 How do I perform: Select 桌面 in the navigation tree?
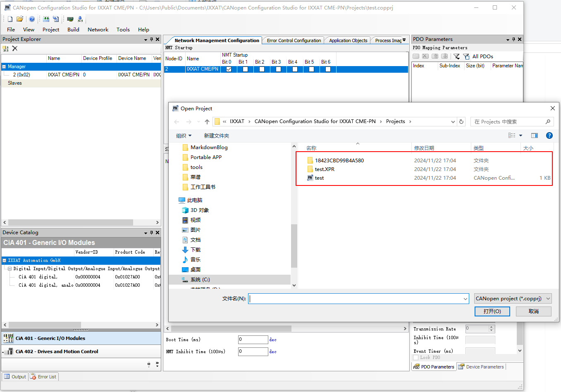pyautogui.click(x=195, y=270)
